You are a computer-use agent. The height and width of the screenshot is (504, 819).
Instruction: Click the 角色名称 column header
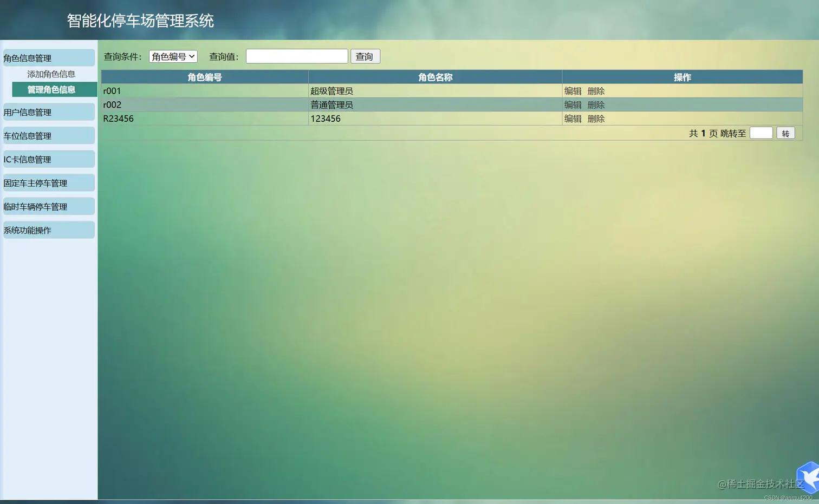tap(435, 77)
